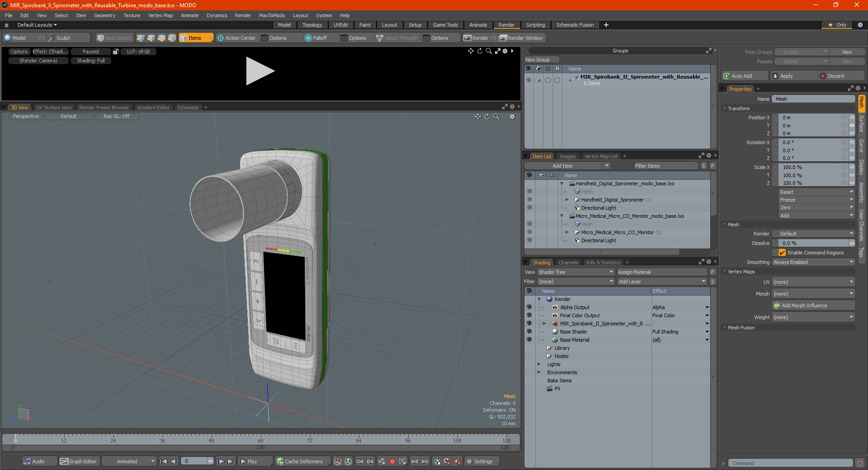Open the Action Center tool
Viewport: 868px width, 470px height.
click(236, 38)
